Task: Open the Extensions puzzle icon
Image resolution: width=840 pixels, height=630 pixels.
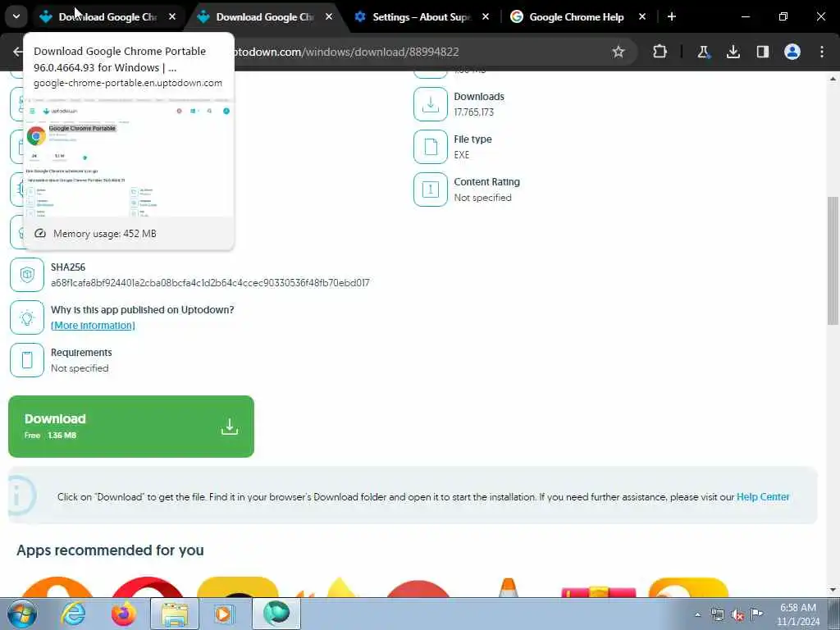Action: [660, 52]
